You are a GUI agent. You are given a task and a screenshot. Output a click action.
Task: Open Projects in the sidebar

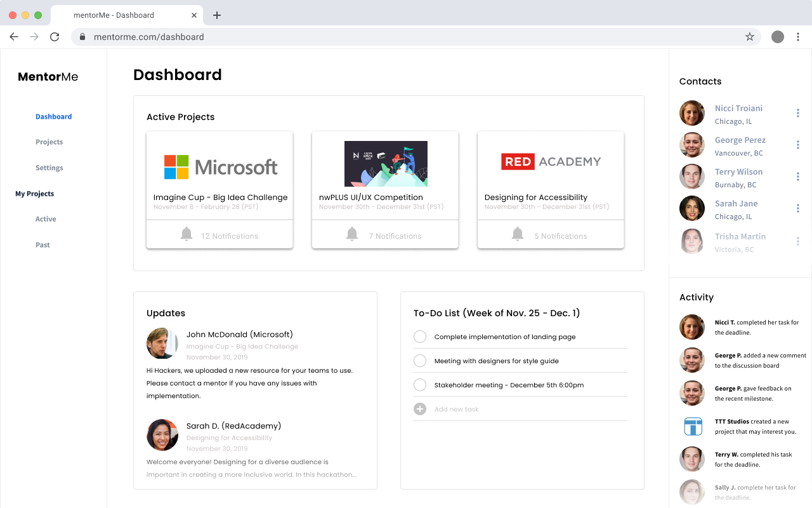point(49,142)
